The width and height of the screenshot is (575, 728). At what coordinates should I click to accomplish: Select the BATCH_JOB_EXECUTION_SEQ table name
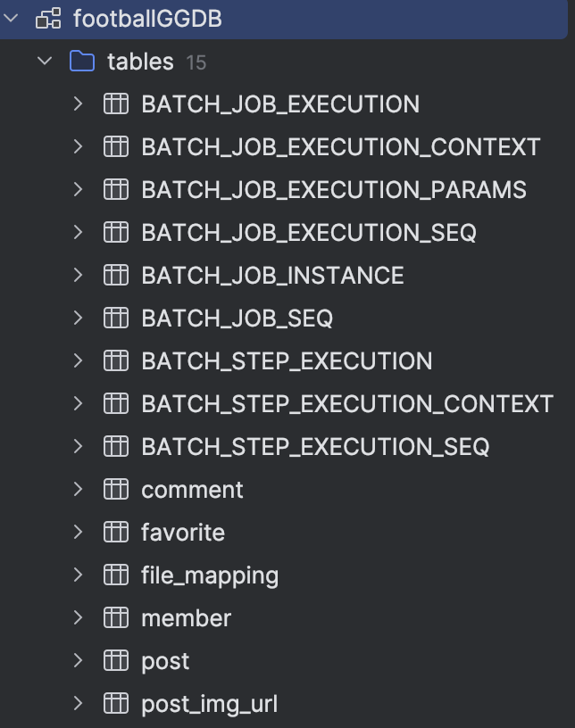308,233
